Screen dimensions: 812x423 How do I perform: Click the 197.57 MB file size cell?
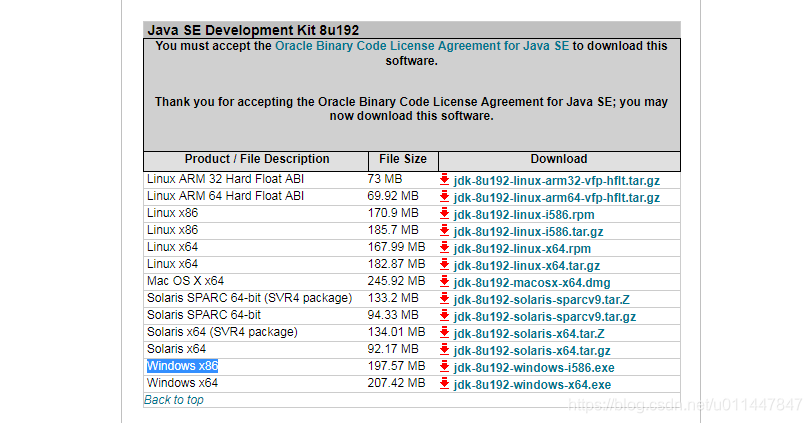tap(396, 366)
